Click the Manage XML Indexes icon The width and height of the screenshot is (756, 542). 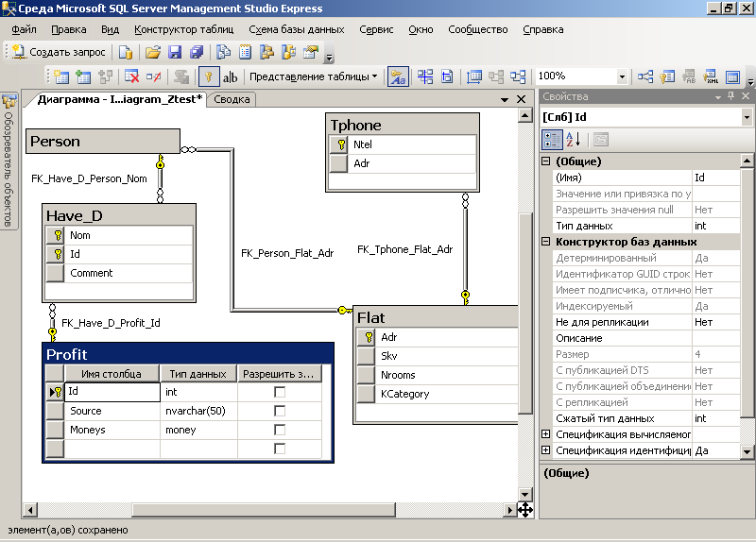coord(711,76)
